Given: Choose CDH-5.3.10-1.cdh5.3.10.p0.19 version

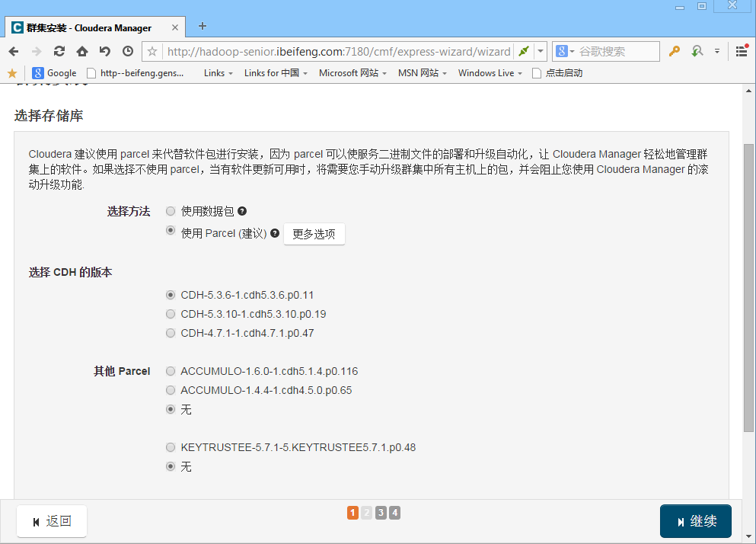Looking at the screenshot, I should pos(171,314).
